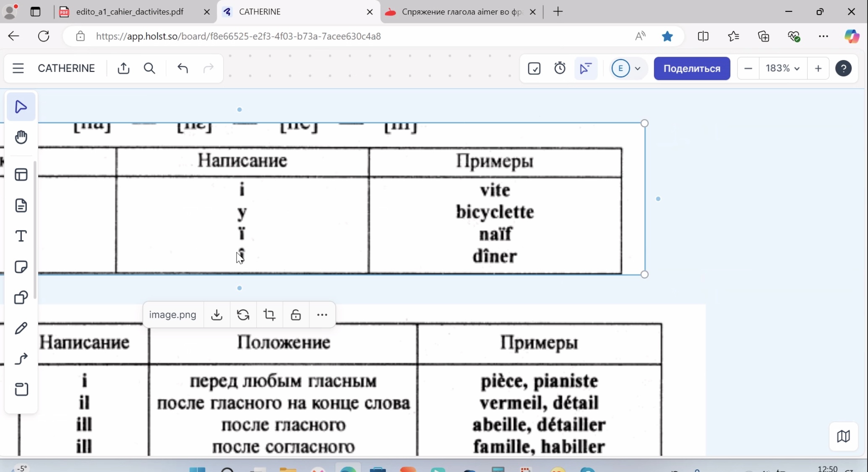Choose the pencil drawing tool
Viewport: 868px width, 472px height.
coord(21,328)
